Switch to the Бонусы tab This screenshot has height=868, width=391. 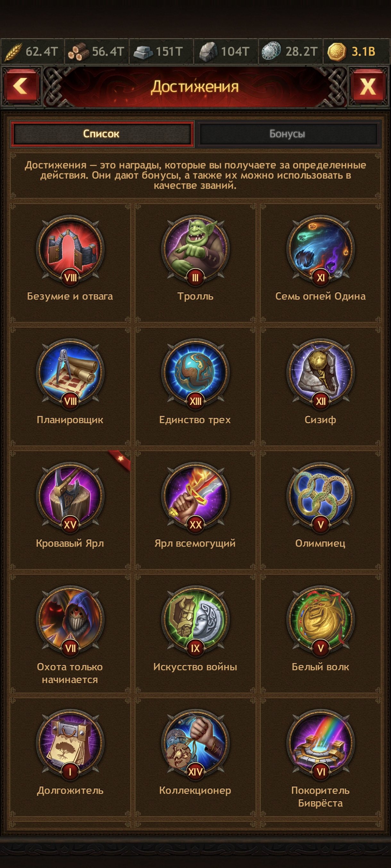287,134
